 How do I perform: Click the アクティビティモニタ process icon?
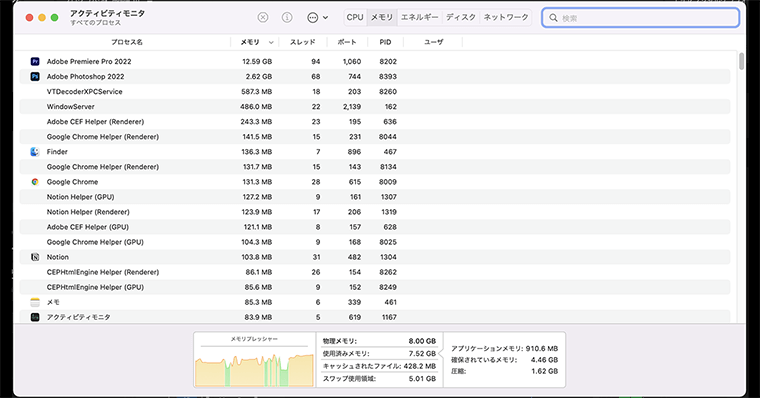pyautogui.click(x=35, y=317)
